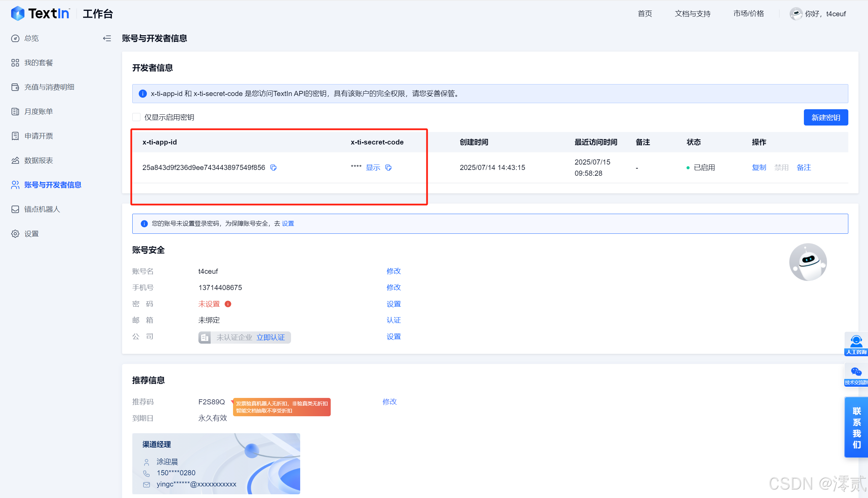The height and width of the screenshot is (498, 868).
Task: Expand 技术交流群 contact panel
Action: point(857,373)
